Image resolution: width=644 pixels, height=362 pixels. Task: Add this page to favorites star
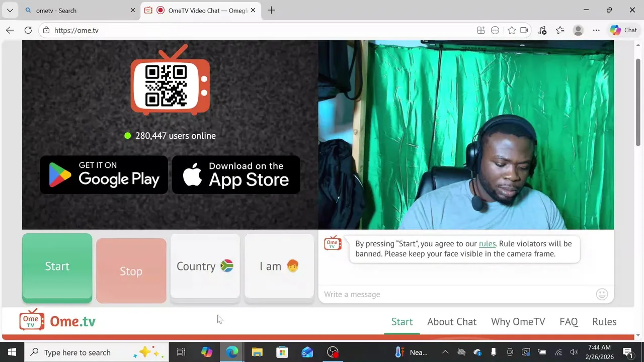point(512,30)
